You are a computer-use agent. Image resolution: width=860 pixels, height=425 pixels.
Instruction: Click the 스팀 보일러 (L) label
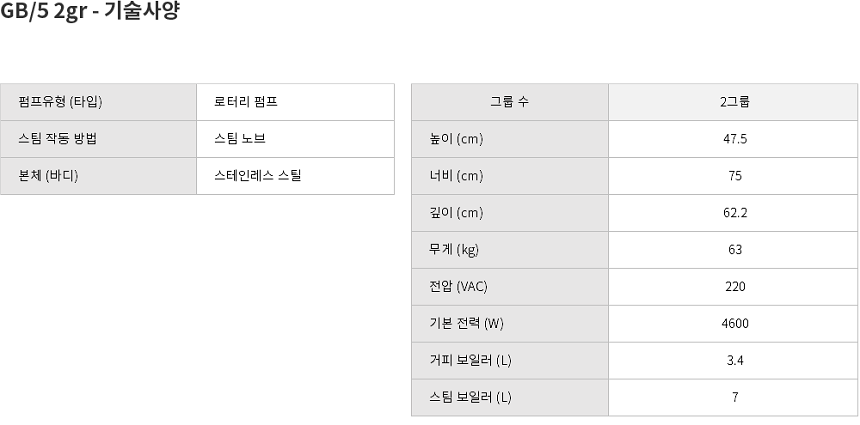469,397
